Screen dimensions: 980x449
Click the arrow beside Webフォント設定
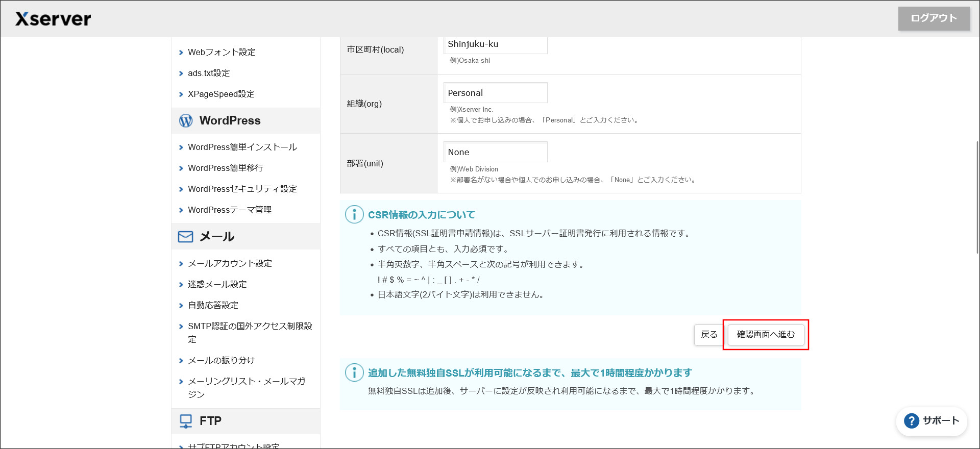(x=181, y=53)
